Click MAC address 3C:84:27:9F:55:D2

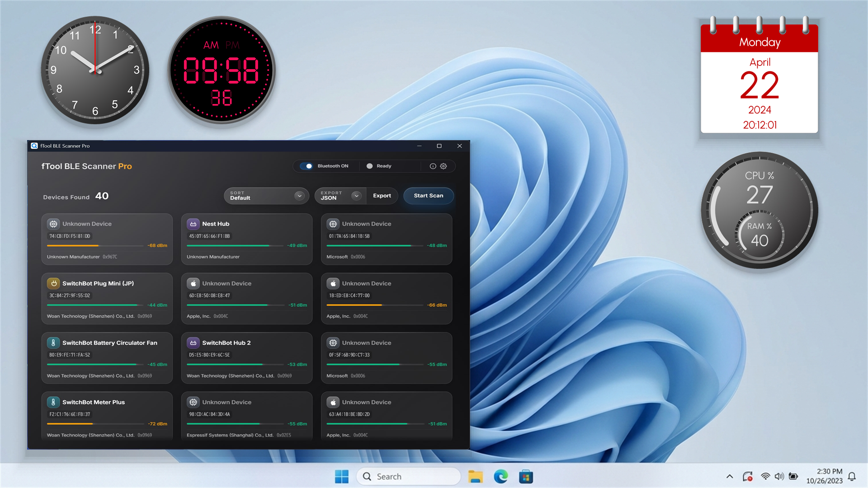[x=70, y=296]
